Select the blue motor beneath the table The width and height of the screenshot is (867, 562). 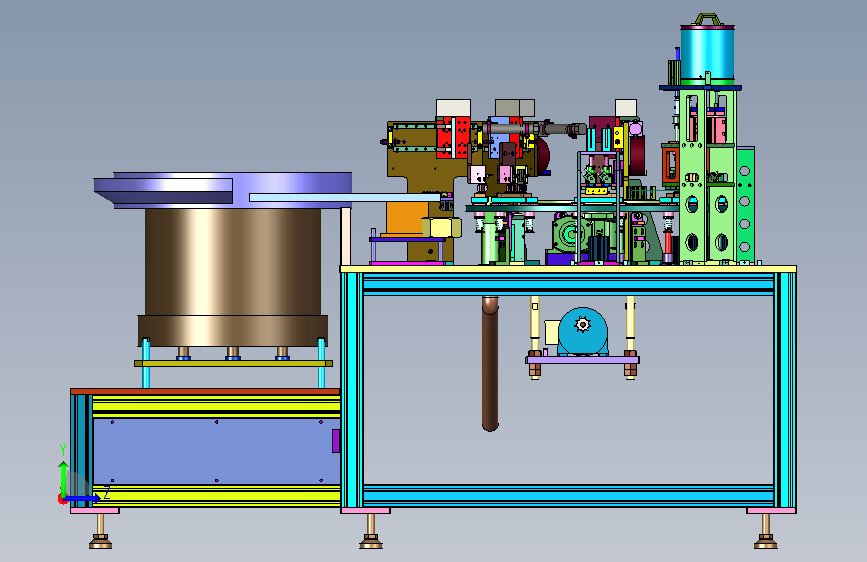582,331
